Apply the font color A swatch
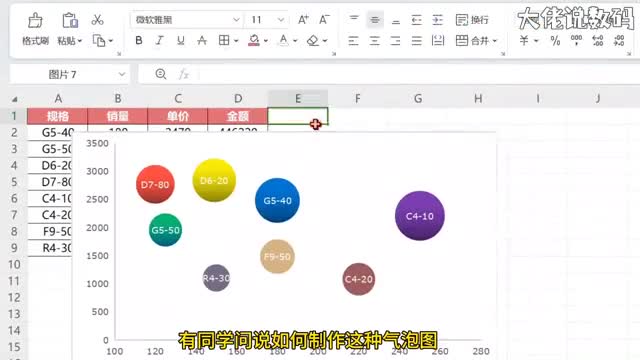 pos(283,40)
